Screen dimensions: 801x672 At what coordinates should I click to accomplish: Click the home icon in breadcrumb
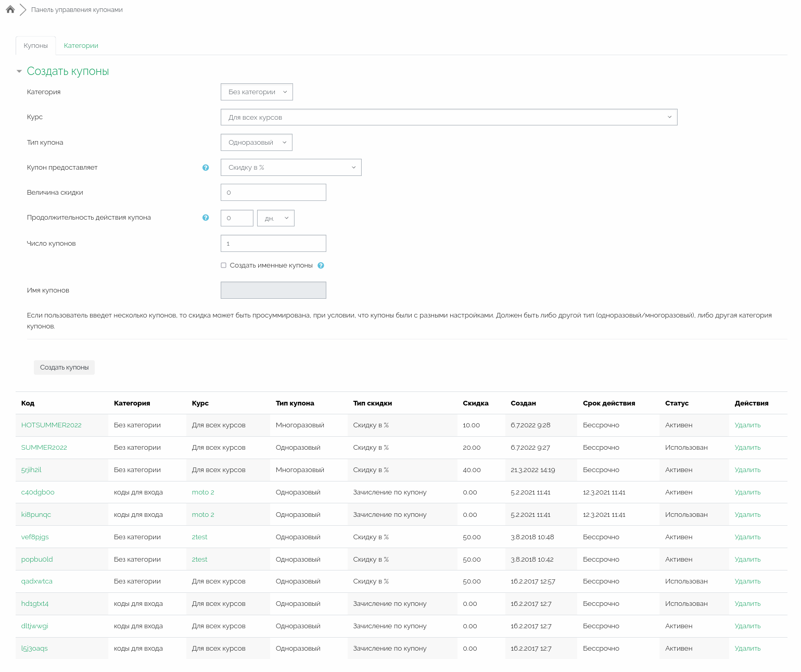pos(10,9)
